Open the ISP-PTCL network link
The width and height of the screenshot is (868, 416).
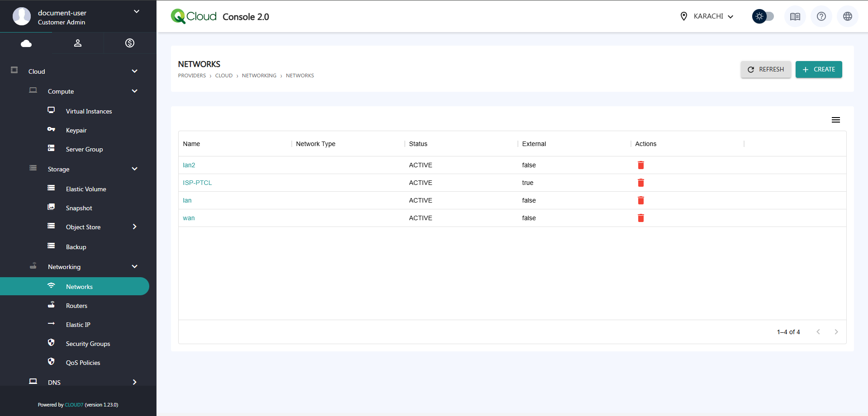point(197,183)
